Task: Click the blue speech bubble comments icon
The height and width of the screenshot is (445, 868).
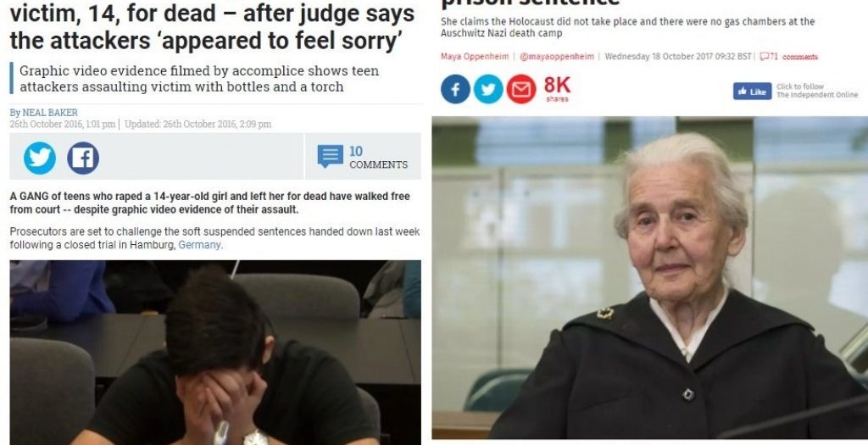Action: (331, 156)
